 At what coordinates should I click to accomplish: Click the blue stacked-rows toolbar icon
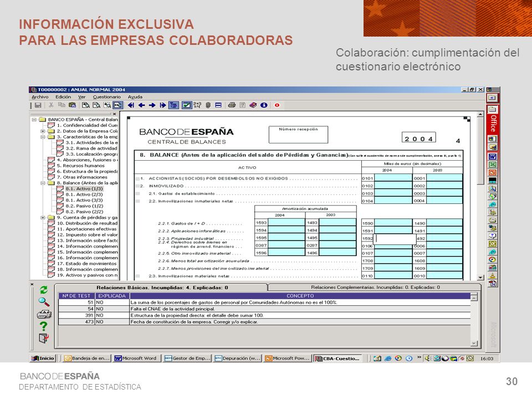pyautogui.click(x=218, y=105)
